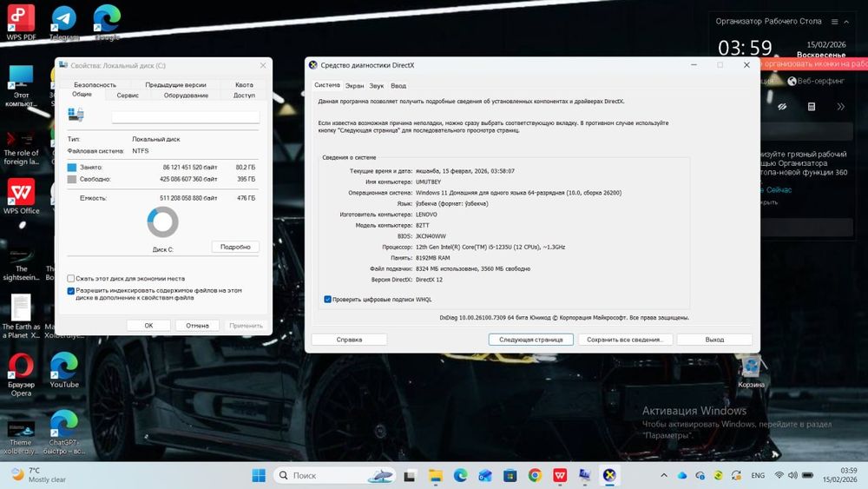Select The Earth as a Planet document
Viewport: 868px width, 489px height.
click(x=21, y=315)
